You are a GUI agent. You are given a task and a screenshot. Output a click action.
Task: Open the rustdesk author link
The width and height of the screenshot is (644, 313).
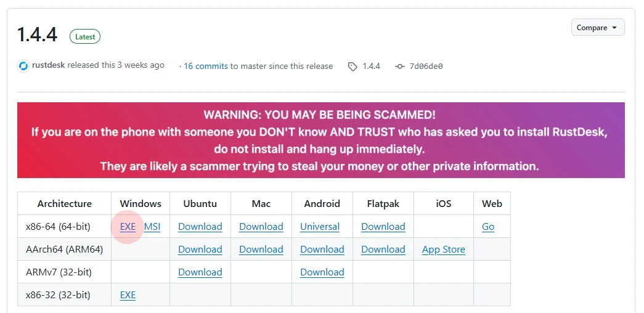click(48, 65)
